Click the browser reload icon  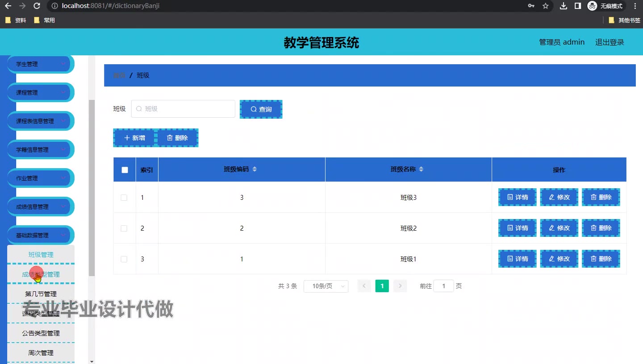(37, 6)
